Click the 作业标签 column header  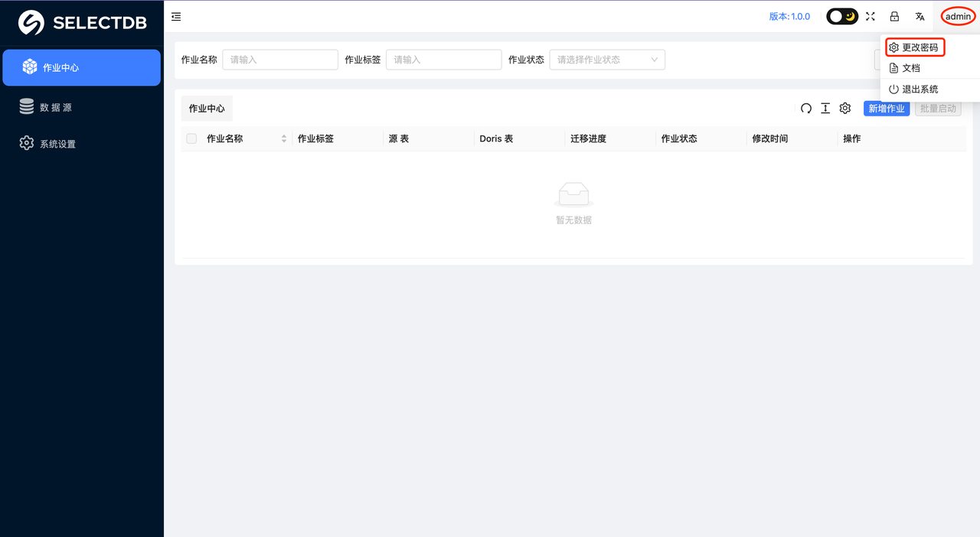[x=315, y=138]
